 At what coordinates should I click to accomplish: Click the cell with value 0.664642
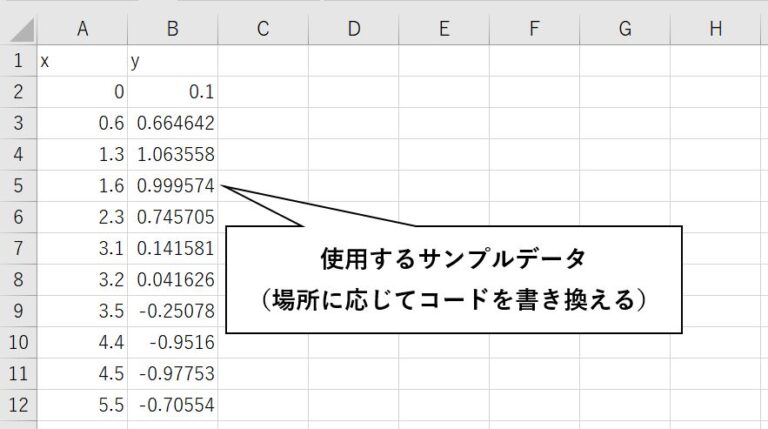coord(172,124)
